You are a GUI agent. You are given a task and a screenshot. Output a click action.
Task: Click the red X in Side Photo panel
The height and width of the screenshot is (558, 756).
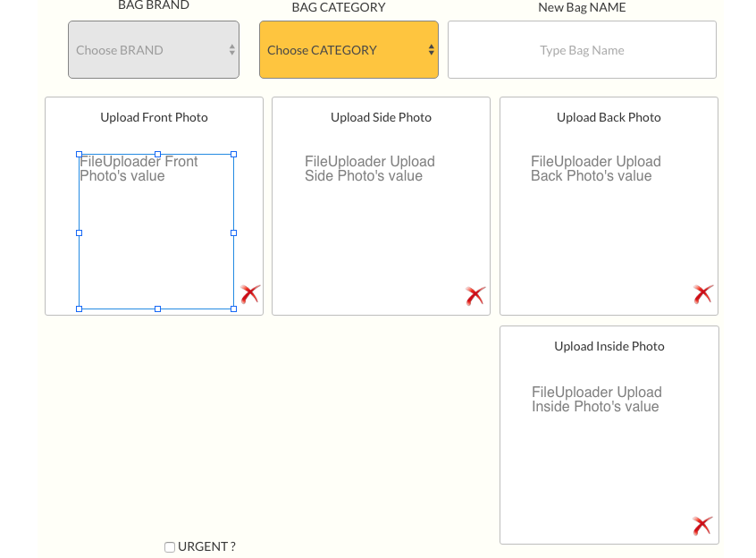pyautogui.click(x=475, y=296)
